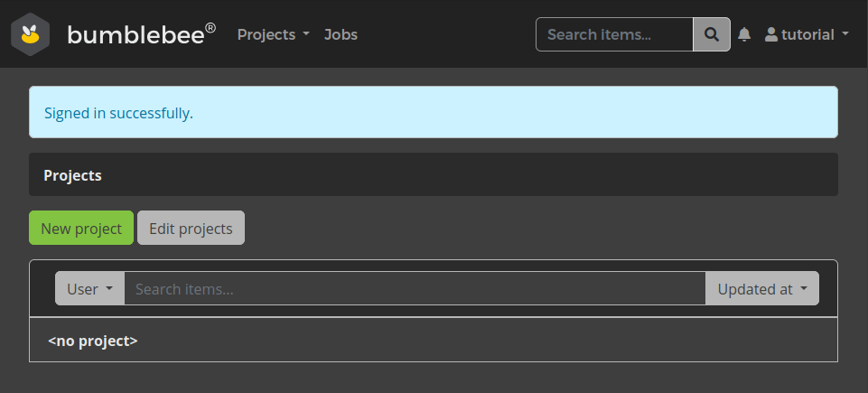Open notifications with the bell icon
This screenshot has height=393, width=868.
[x=744, y=34]
